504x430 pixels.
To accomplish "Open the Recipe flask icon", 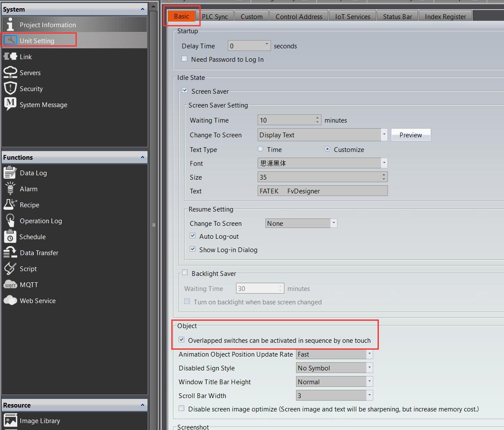I will pos(10,205).
